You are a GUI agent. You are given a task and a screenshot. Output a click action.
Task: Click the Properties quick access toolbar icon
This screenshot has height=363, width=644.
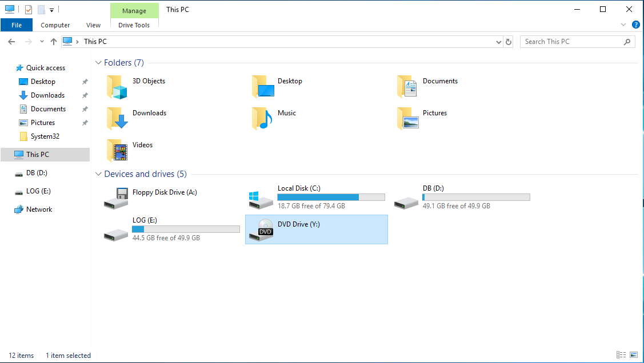29,10
